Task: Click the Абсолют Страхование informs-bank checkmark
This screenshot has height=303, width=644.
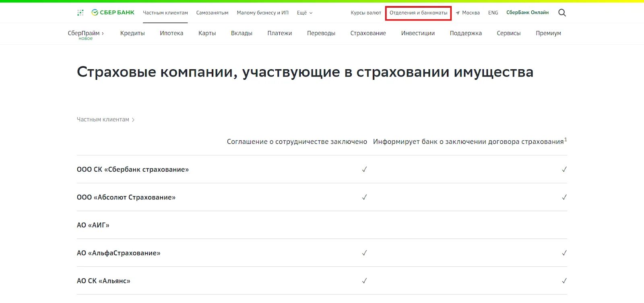Action: pos(564,197)
